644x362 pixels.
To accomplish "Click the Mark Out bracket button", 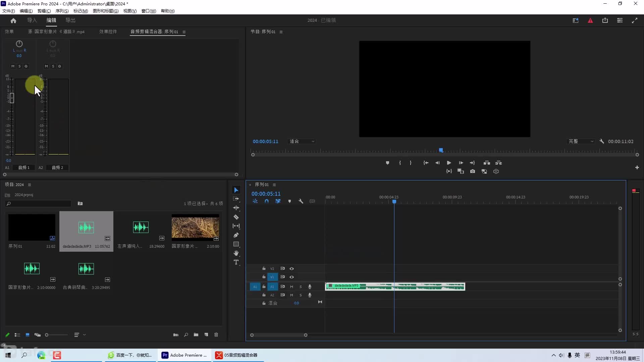I will [411, 163].
